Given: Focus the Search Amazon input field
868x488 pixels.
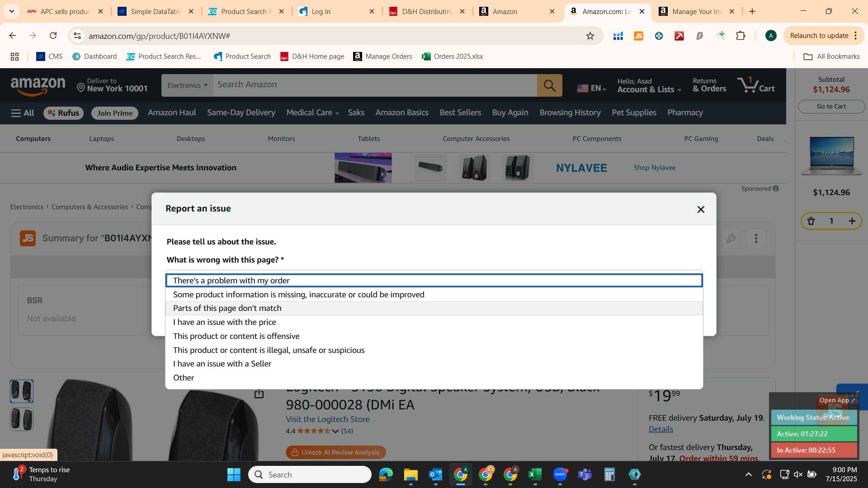Looking at the screenshot, I should tap(374, 85).
